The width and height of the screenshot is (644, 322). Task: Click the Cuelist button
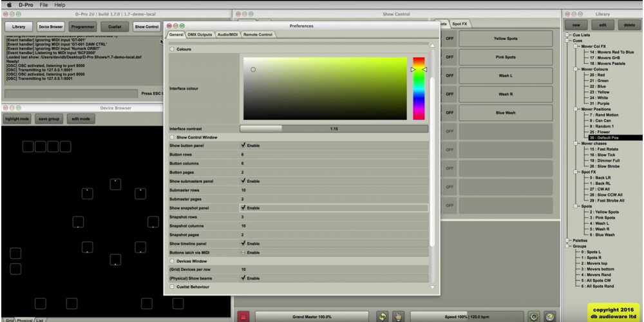(115, 26)
